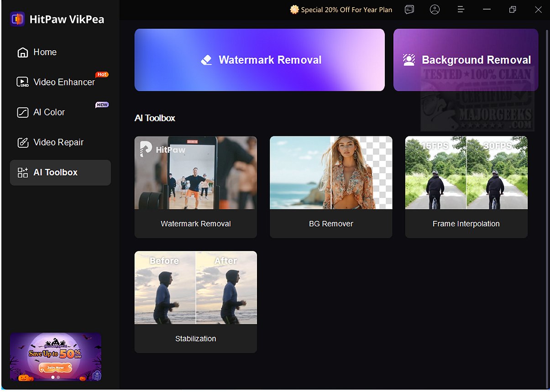Click the Video Repair icon
This screenshot has height=392, width=550.
point(22,142)
